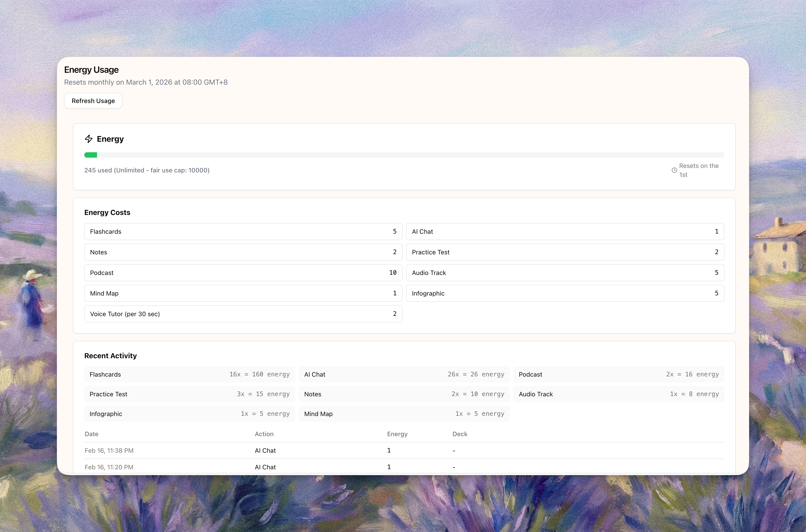Image resolution: width=806 pixels, height=532 pixels.
Task: Click Flashcards 16x activity summary chip
Action: [x=189, y=374]
